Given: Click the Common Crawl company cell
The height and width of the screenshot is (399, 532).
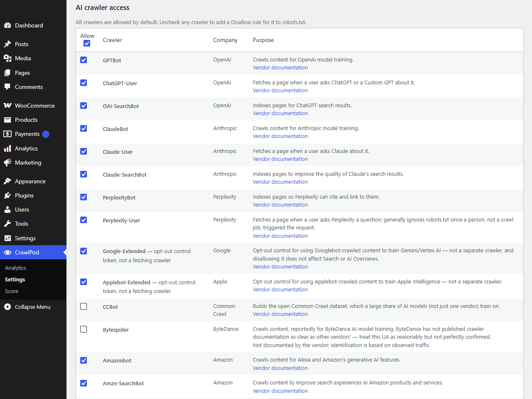Looking at the screenshot, I should click(224, 310).
